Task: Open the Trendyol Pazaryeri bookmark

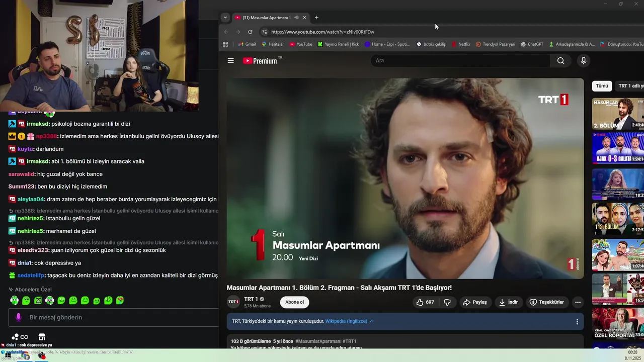Action: [496, 44]
